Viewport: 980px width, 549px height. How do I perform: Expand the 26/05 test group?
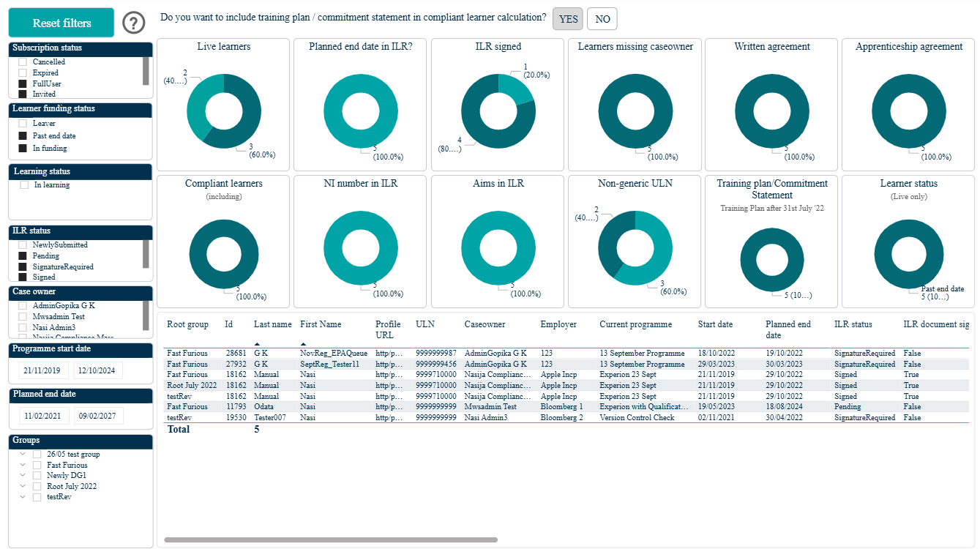[x=23, y=454]
